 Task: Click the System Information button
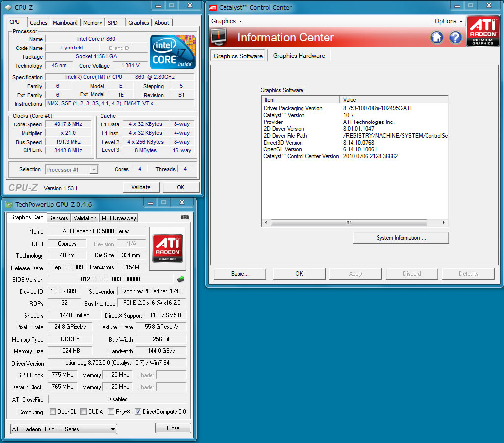401,238
